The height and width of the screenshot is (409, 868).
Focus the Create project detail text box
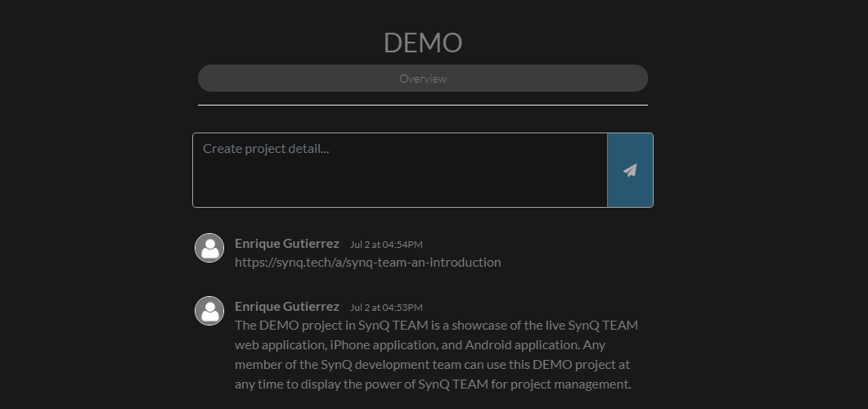[x=400, y=170]
